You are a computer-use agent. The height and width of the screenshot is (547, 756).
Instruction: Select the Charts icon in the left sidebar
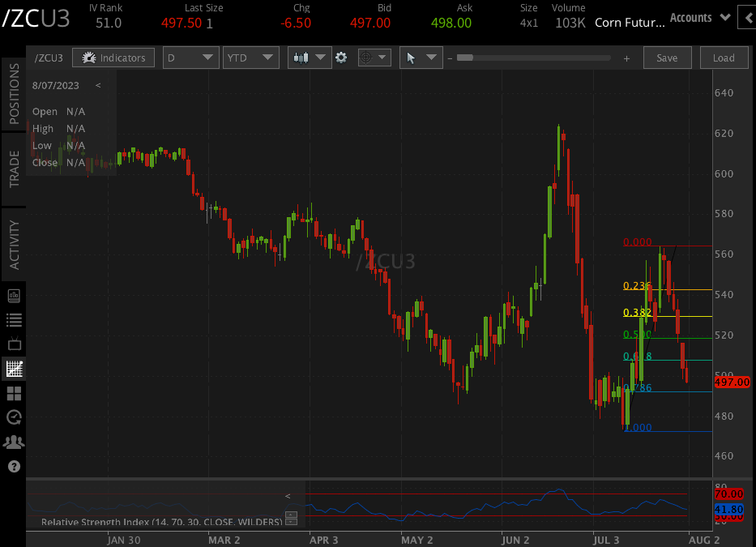(13, 369)
